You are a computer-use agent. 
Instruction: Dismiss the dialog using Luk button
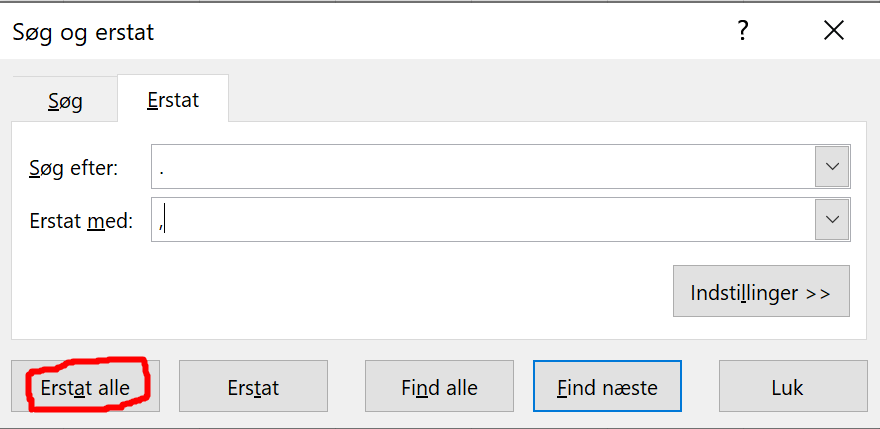click(x=787, y=386)
